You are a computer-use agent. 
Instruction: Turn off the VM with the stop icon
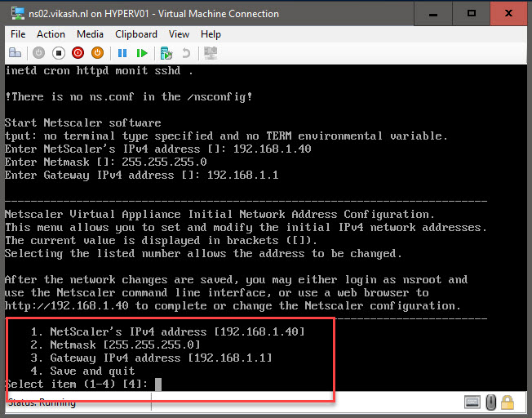pos(59,53)
